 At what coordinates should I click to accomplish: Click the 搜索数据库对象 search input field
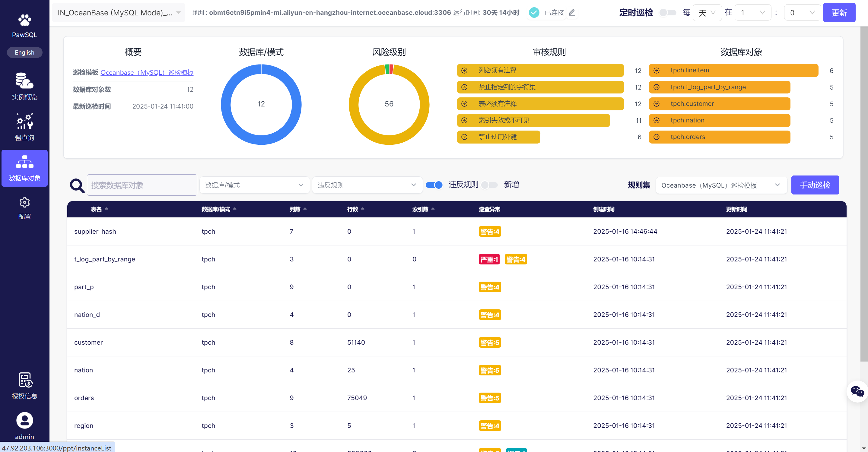(x=142, y=185)
